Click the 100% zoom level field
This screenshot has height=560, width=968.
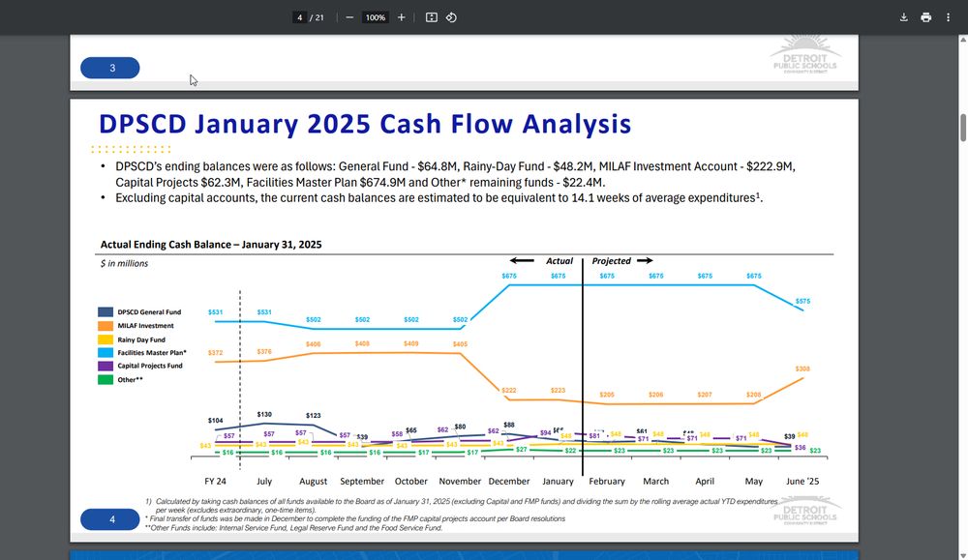(376, 17)
